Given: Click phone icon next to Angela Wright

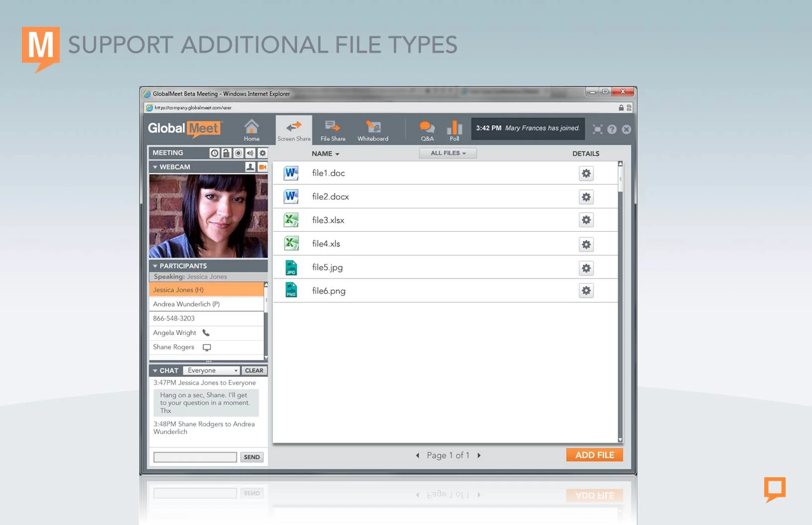Looking at the screenshot, I should click(x=206, y=333).
